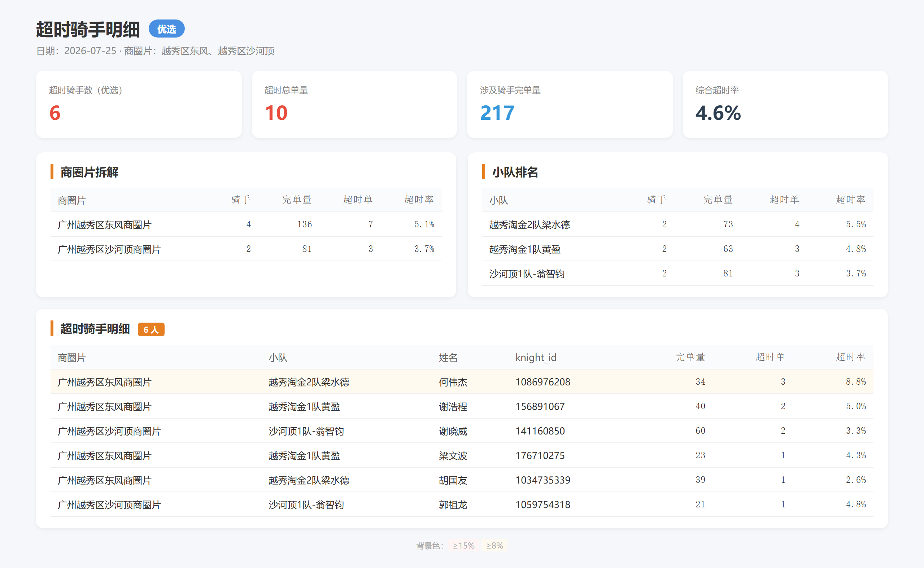The width and height of the screenshot is (924, 568).
Task: Click the 超时骑手数 card value 6
Action: click(x=55, y=113)
